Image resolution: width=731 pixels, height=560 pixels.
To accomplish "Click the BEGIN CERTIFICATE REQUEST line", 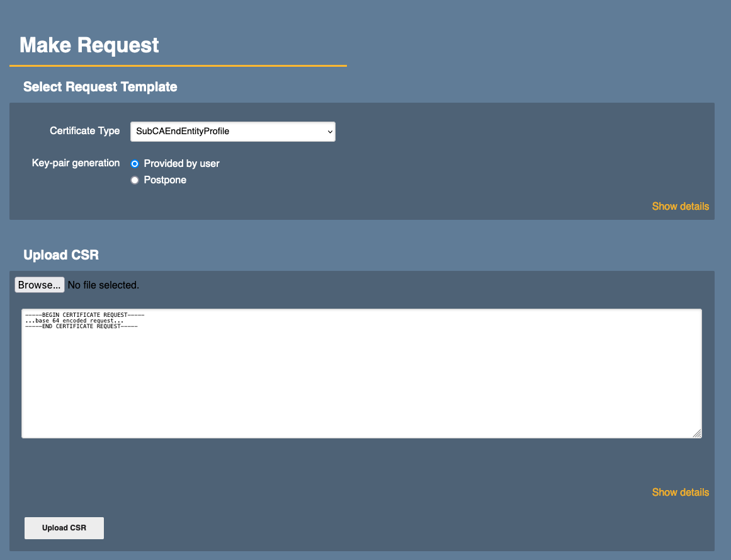I will [85, 314].
